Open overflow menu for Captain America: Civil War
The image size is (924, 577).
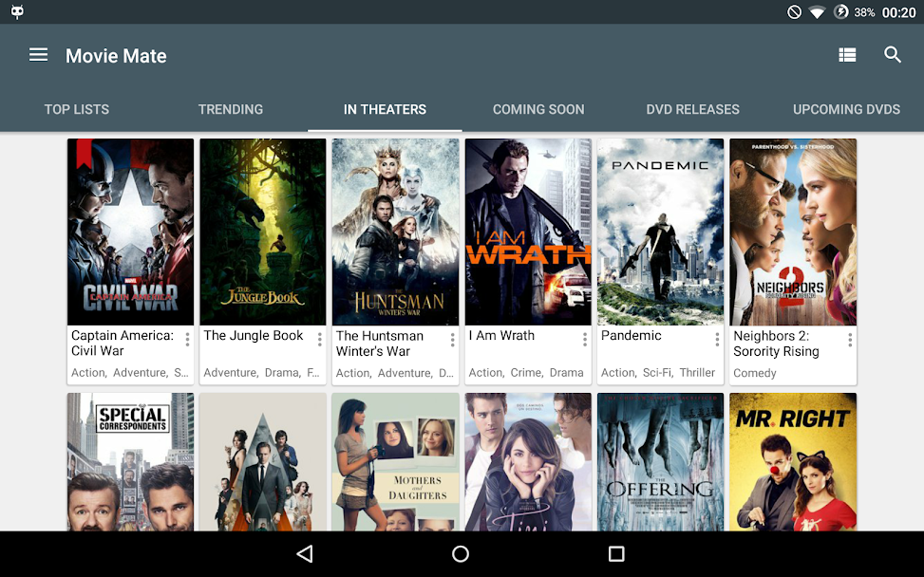[187, 339]
